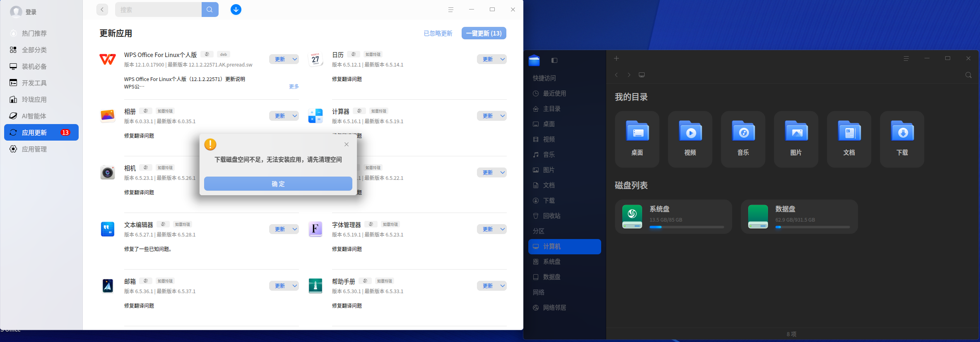Open search in the file manager

(x=968, y=75)
